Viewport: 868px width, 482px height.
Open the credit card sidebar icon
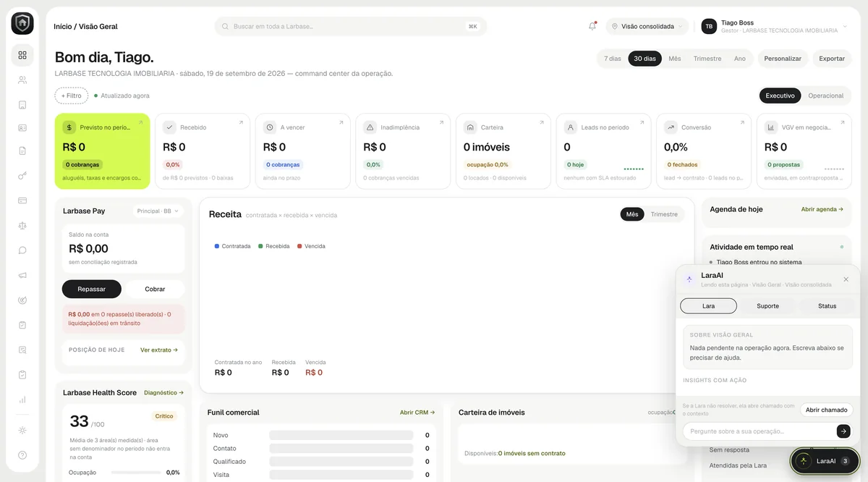(x=22, y=200)
